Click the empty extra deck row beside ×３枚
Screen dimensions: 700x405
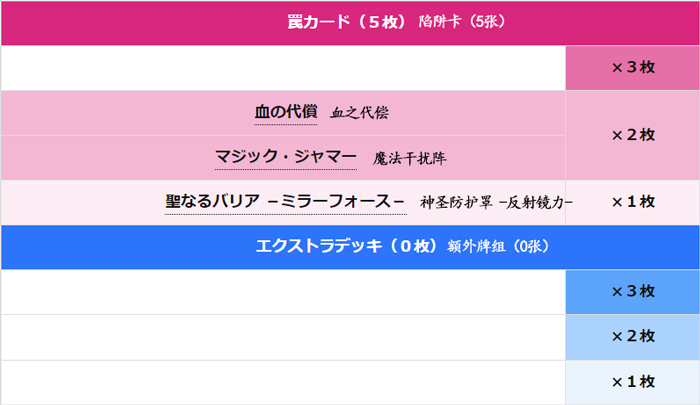pos(283,291)
